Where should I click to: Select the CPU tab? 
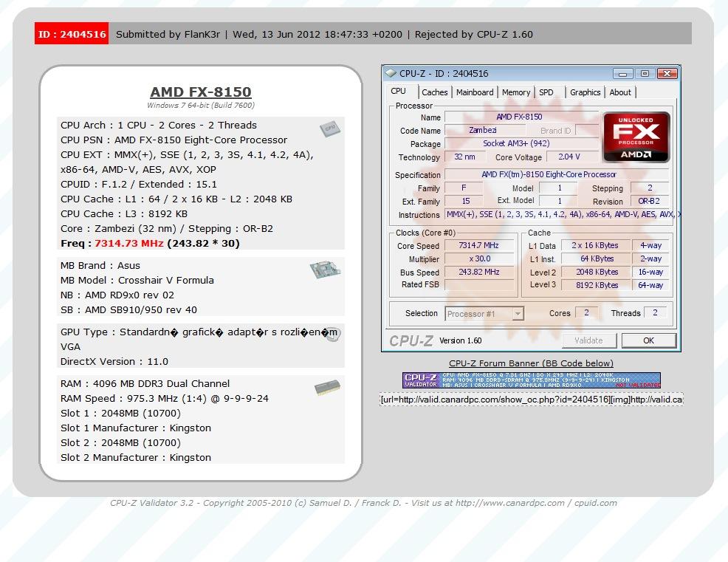(x=399, y=91)
